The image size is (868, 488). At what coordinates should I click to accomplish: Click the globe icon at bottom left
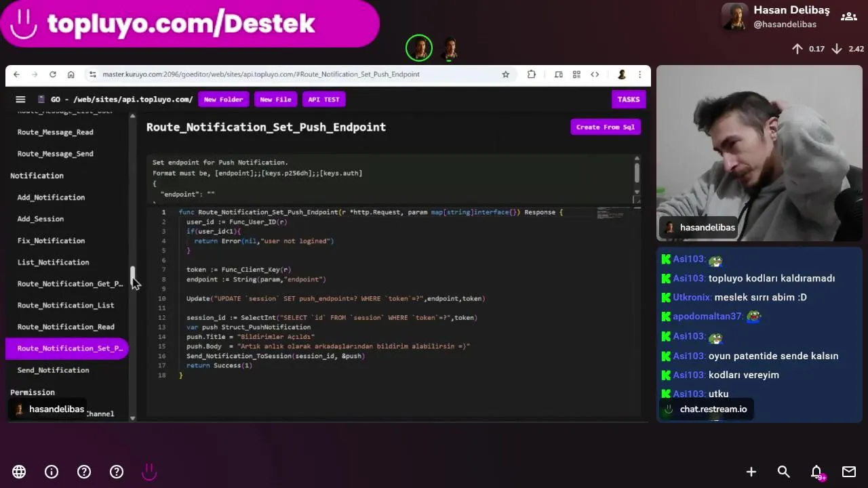(19, 472)
